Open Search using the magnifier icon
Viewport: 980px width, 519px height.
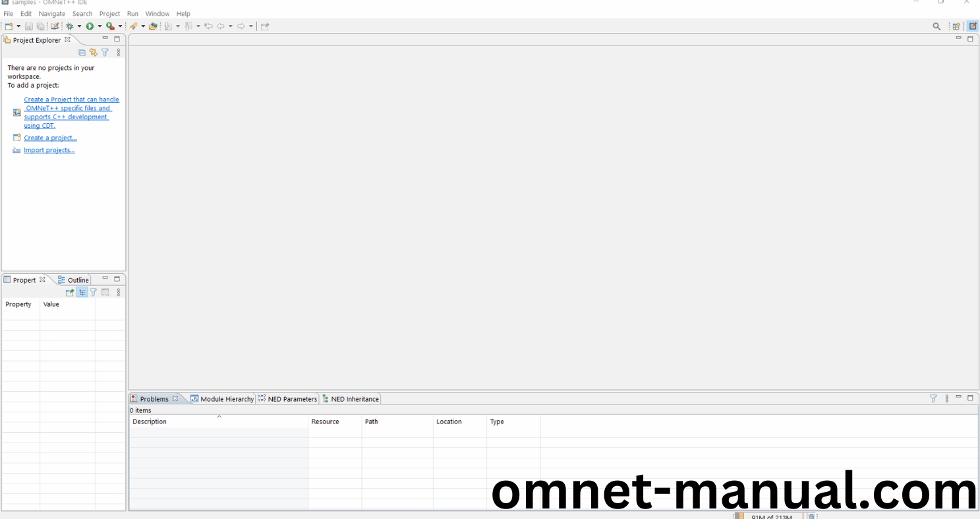coord(937,26)
